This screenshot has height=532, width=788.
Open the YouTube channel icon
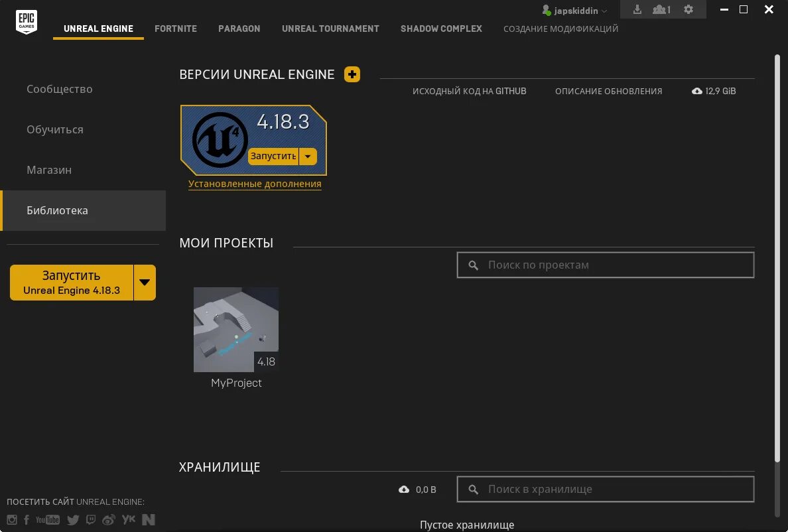pyautogui.click(x=48, y=520)
